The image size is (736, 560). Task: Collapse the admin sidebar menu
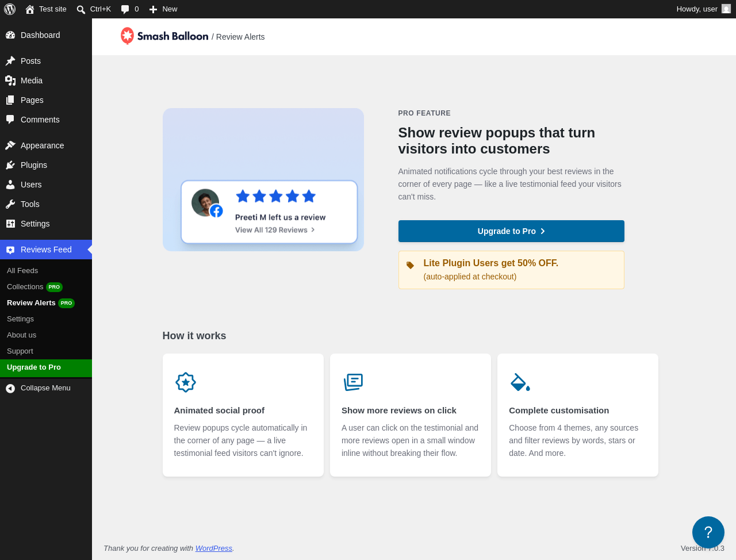pos(46,388)
